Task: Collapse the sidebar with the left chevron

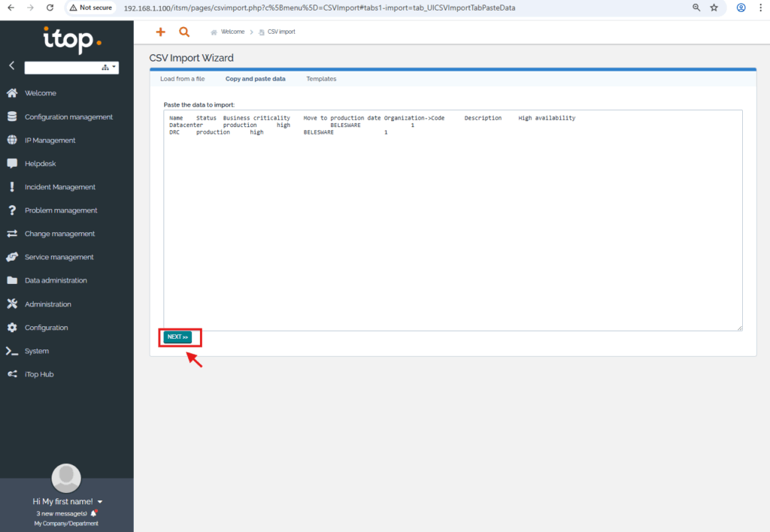Action: point(11,66)
